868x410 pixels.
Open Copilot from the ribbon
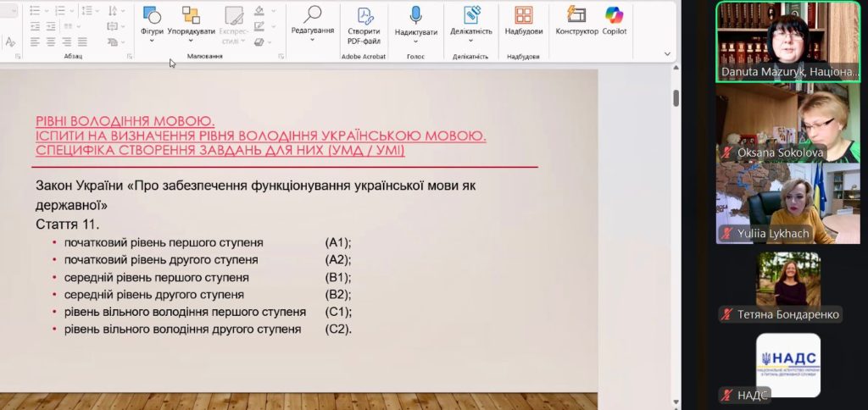tap(614, 22)
